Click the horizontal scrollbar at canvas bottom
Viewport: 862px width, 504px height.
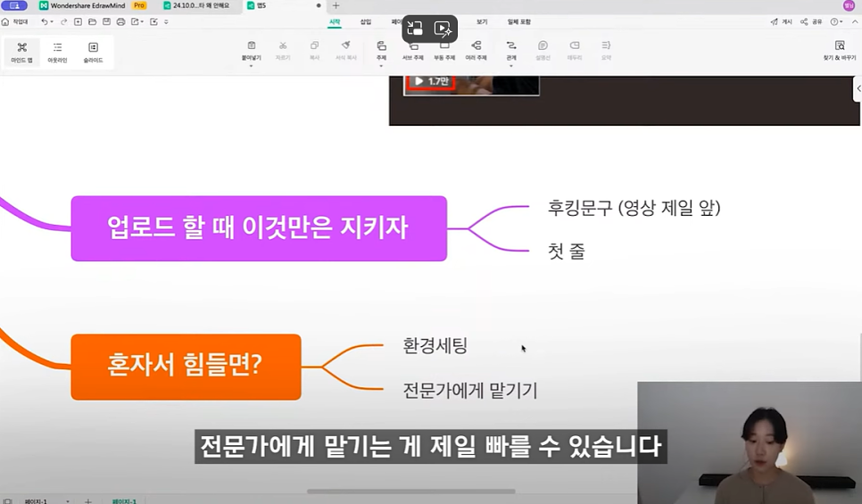point(410,492)
